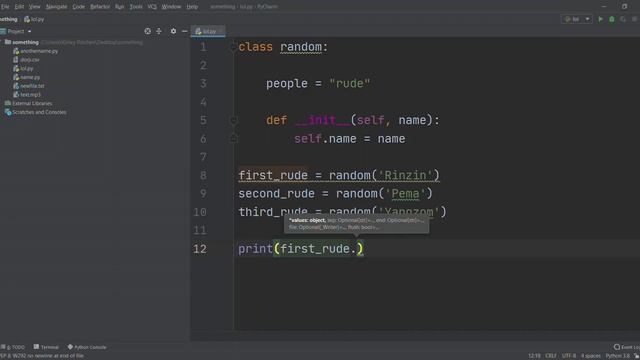640x360 pixels.
Task: Change UTF-8 file encoding in status bar
Action: pos(569,356)
